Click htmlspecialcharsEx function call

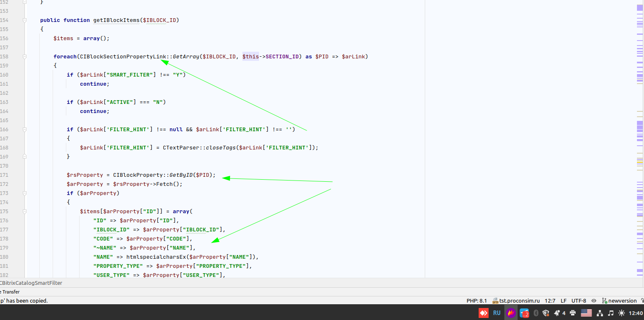(x=156, y=257)
